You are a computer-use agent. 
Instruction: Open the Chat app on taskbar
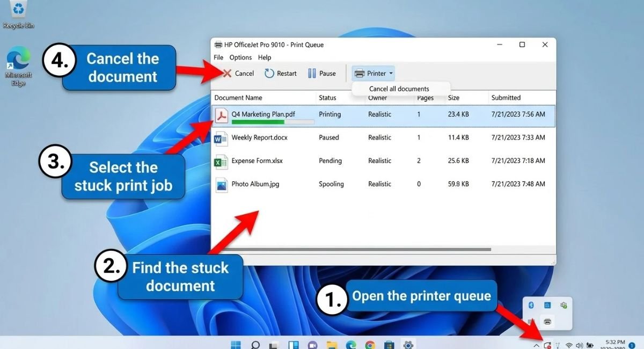[x=312, y=344]
